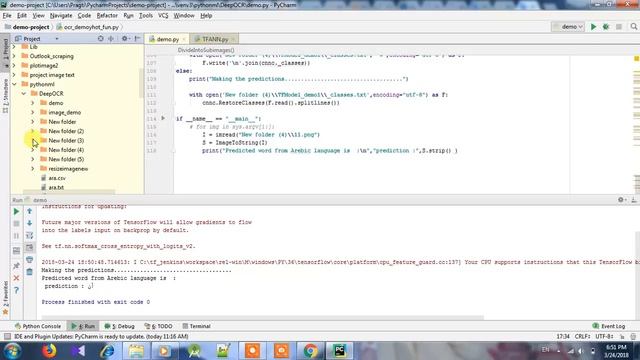Image resolution: width=640 pixels, height=360 pixels.
Task: Click UTF-8 encoding in status bar
Action: tap(604, 336)
